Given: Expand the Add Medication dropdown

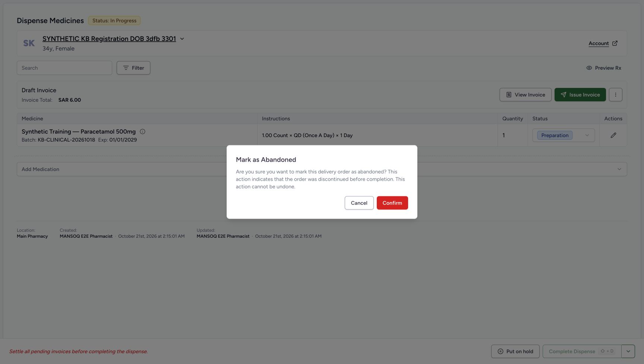Looking at the screenshot, I should [322, 169].
